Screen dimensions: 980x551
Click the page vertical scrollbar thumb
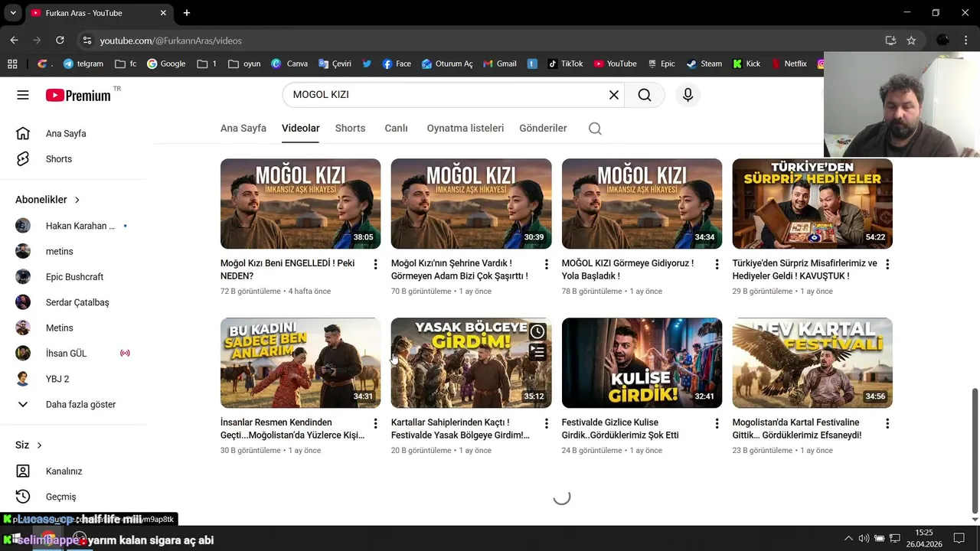point(975,451)
